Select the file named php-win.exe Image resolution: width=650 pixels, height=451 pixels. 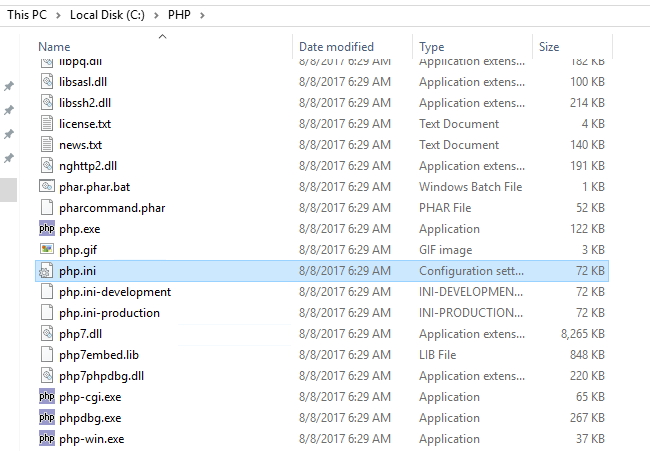pyautogui.click(x=92, y=439)
